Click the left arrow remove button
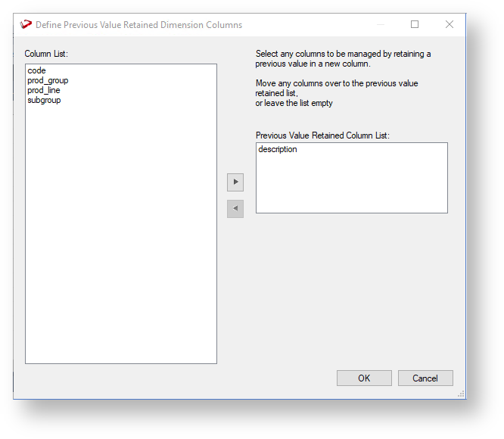 pyautogui.click(x=235, y=209)
